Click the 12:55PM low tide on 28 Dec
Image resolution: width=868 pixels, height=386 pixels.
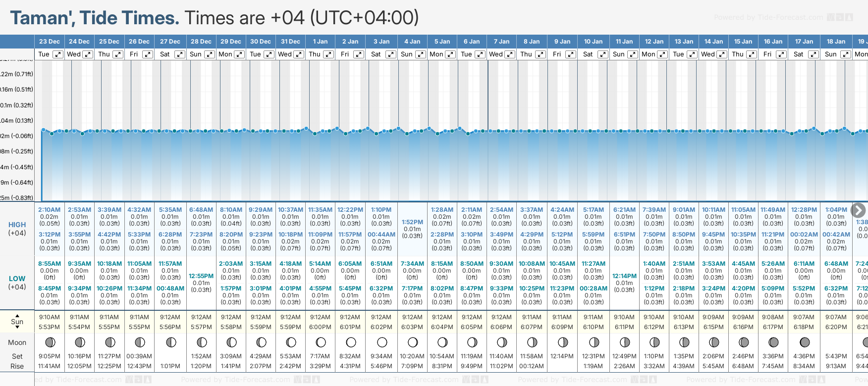[201, 276]
